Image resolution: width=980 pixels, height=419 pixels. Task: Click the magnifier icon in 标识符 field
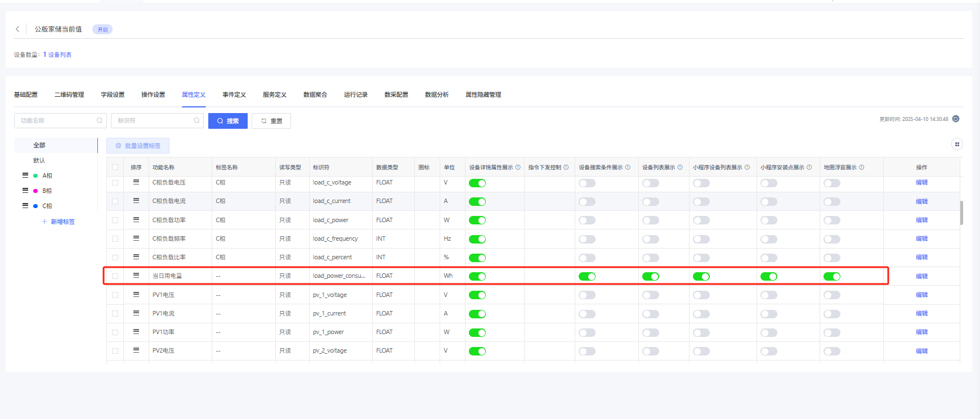196,120
